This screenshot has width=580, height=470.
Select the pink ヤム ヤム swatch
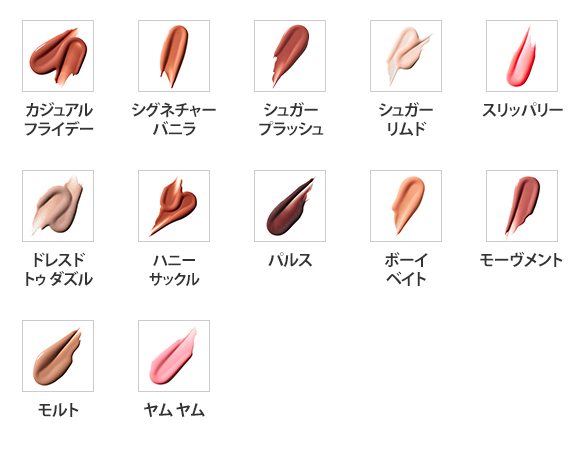[174, 356]
